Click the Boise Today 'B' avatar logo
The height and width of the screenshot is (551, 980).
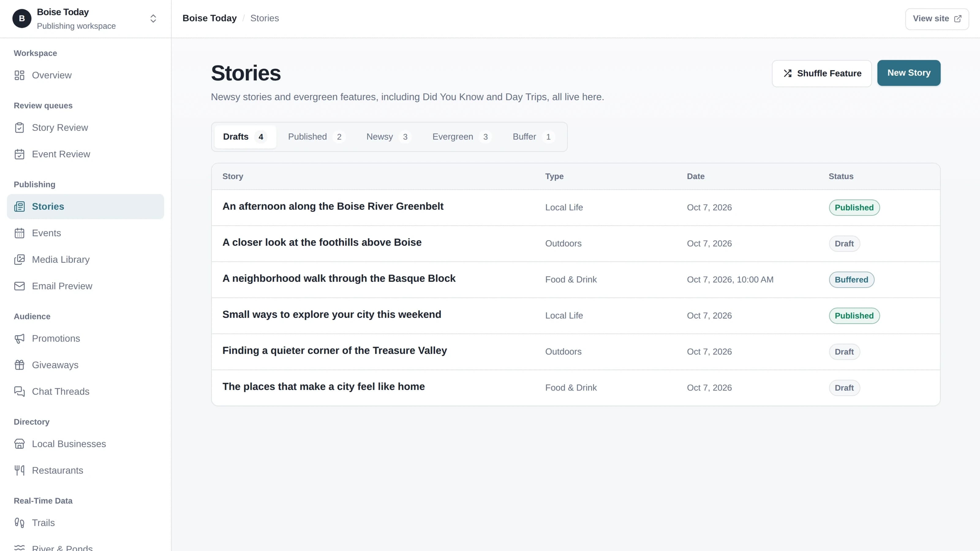coord(22,19)
